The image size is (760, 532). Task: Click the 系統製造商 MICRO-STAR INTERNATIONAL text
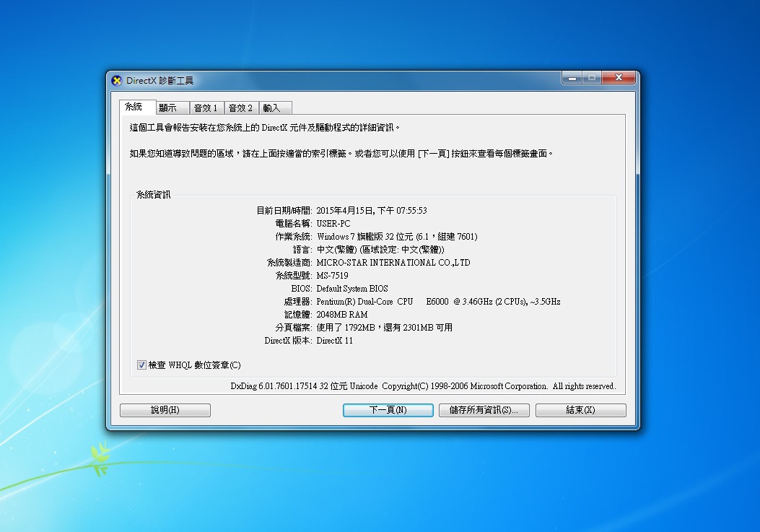click(393, 263)
